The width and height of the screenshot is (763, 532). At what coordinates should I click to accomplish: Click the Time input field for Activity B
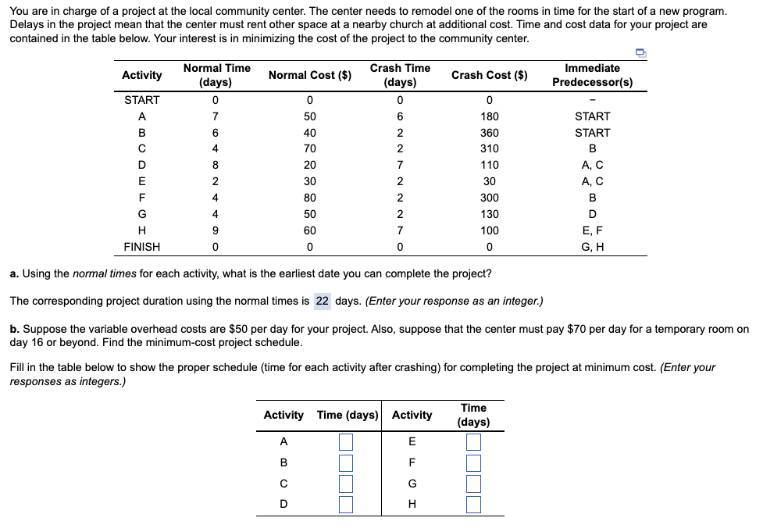(344, 462)
